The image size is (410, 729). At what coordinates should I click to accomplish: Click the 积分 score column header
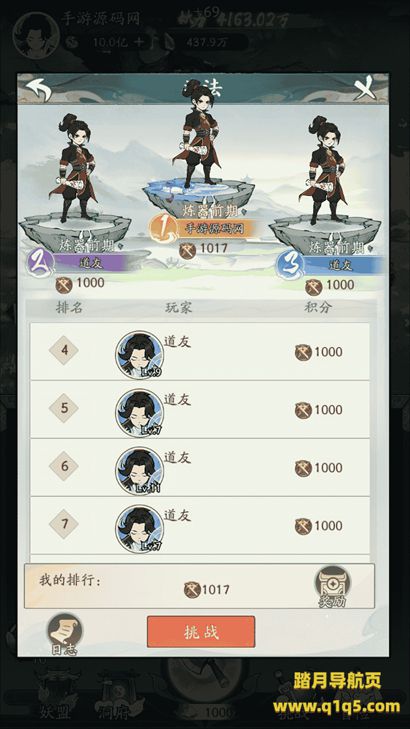tap(318, 307)
